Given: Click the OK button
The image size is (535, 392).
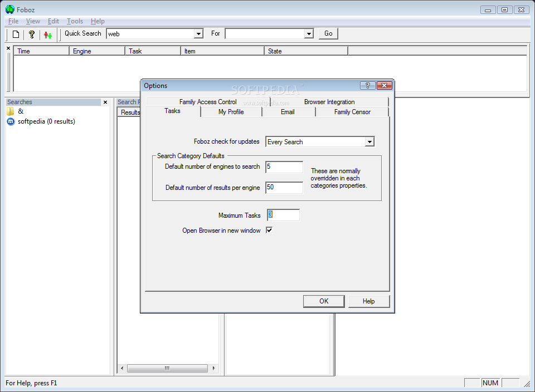Looking at the screenshot, I should click(x=324, y=301).
